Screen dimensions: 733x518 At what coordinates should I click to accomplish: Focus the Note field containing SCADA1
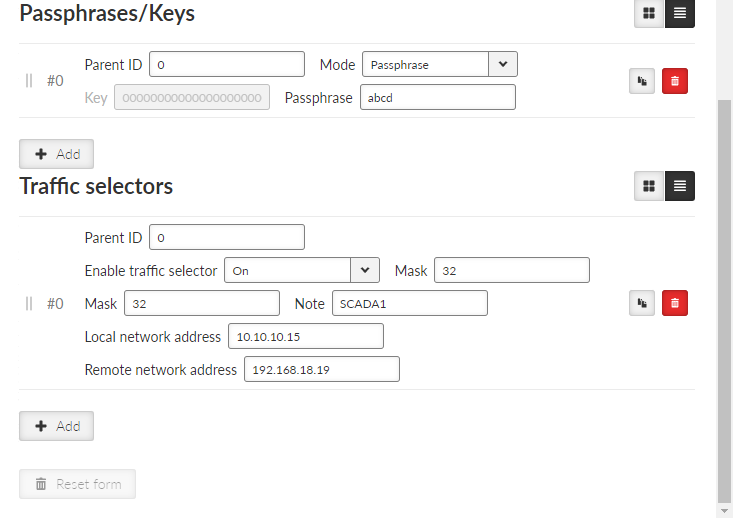click(x=410, y=303)
